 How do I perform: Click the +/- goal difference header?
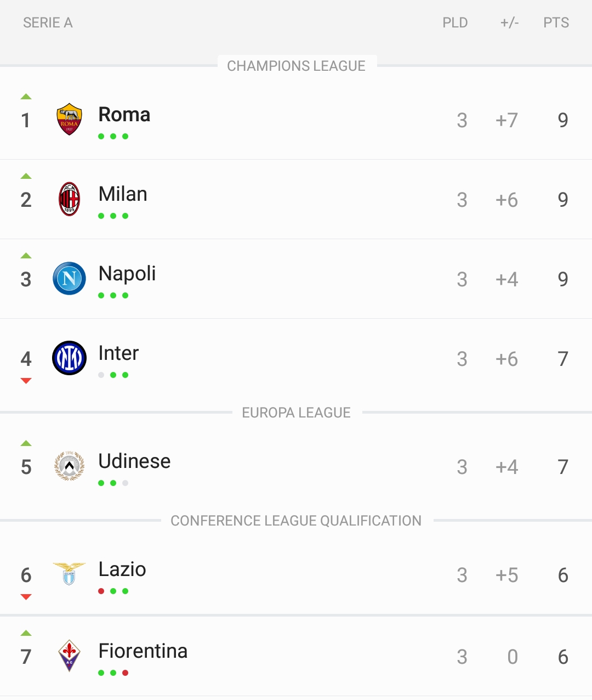pos(509,22)
